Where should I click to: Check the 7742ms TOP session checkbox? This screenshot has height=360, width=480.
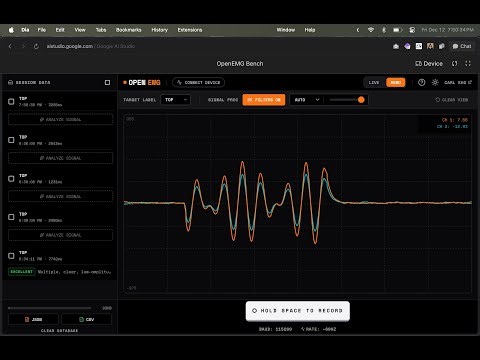click(x=11, y=256)
